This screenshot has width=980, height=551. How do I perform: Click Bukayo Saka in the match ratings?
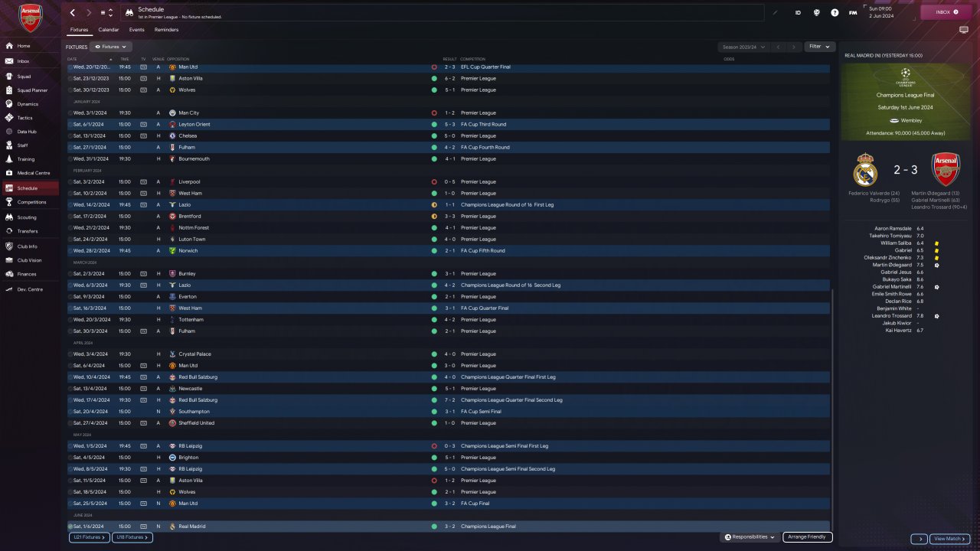pos(896,279)
